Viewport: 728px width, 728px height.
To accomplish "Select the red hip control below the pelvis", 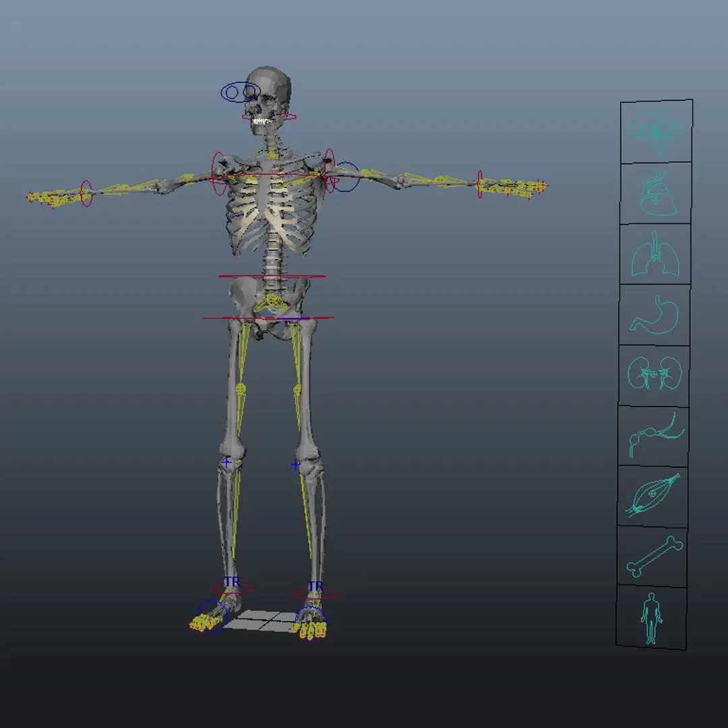I will coord(268,318).
